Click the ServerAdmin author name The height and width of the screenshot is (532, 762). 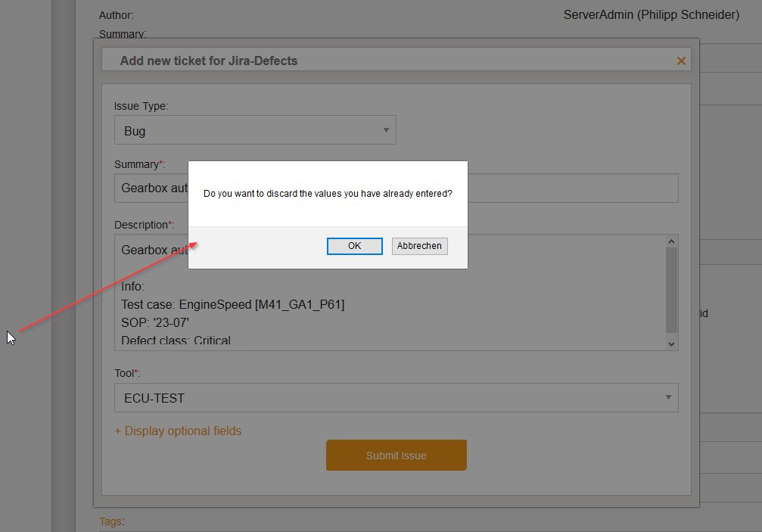(x=651, y=14)
